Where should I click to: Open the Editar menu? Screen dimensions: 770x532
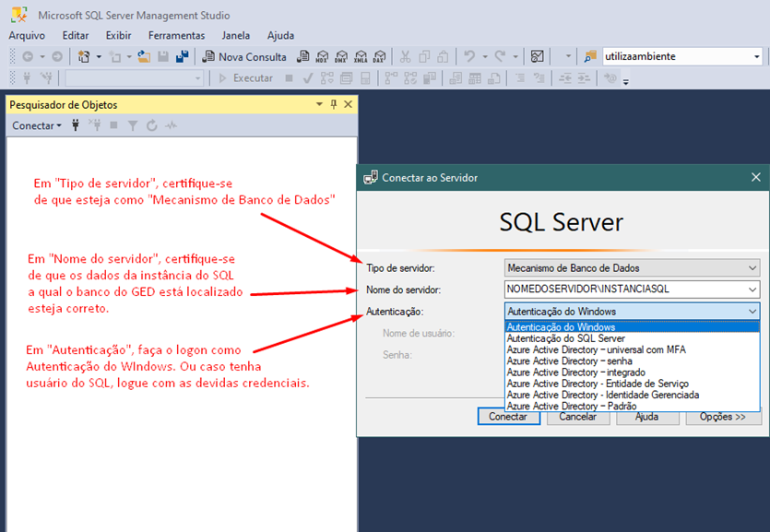coord(76,35)
